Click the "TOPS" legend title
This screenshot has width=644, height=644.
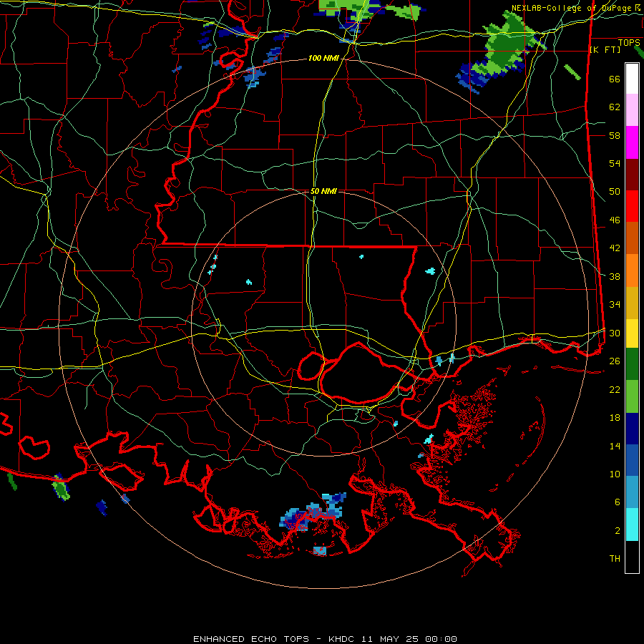pos(629,43)
